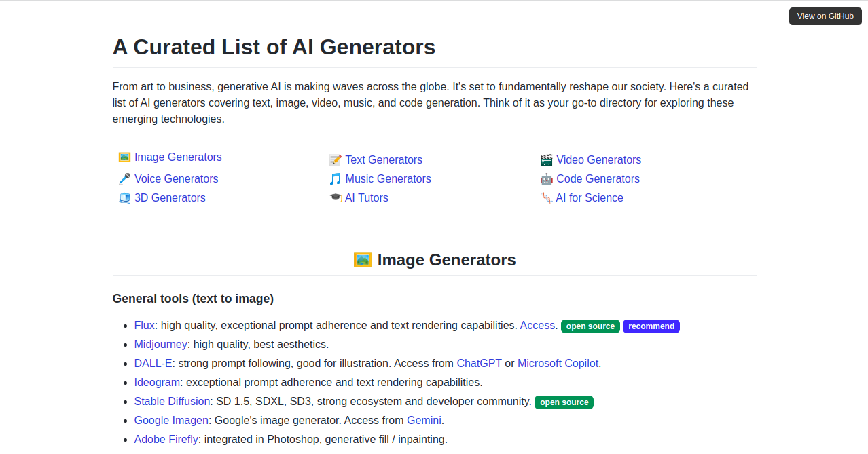The width and height of the screenshot is (868, 454).
Task: Click the View on GitHub button
Action: tap(825, 16)
